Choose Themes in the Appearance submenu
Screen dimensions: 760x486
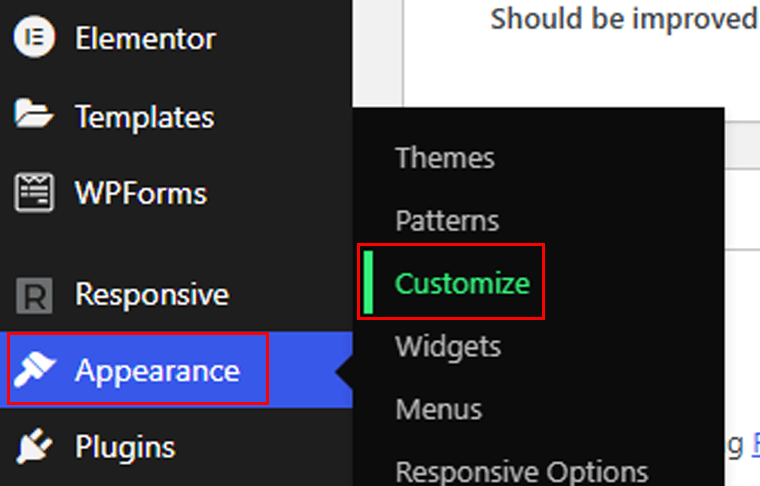(445, 158)
